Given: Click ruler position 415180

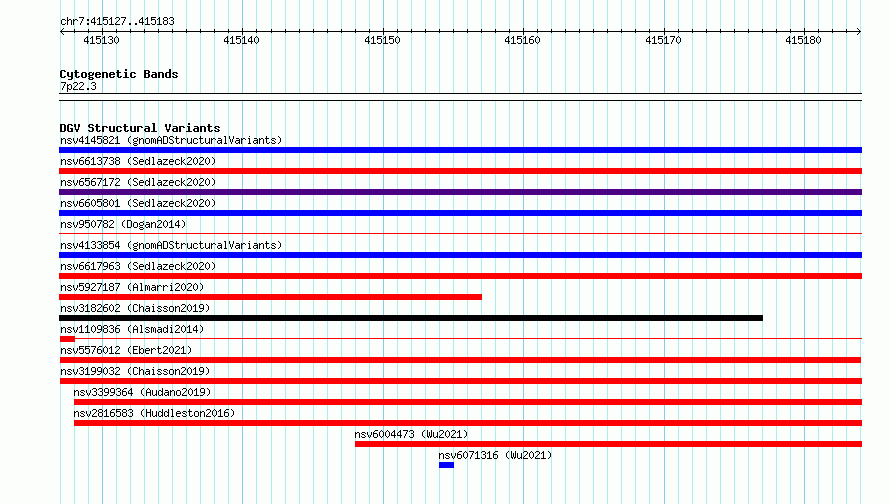Looking at the screenshot, I should (804, 40).
